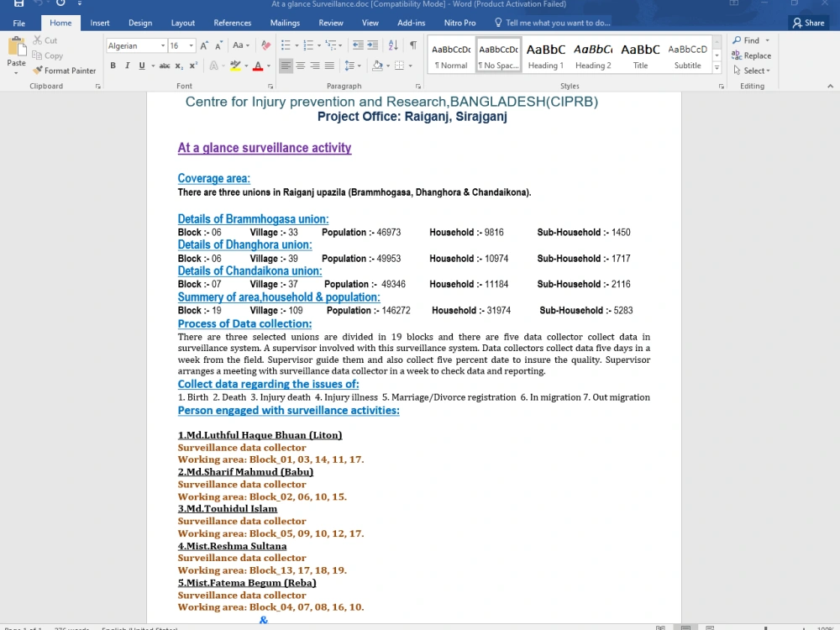Open the File tab
This screenshot has height=630, width=840.
tap(18, 23)
